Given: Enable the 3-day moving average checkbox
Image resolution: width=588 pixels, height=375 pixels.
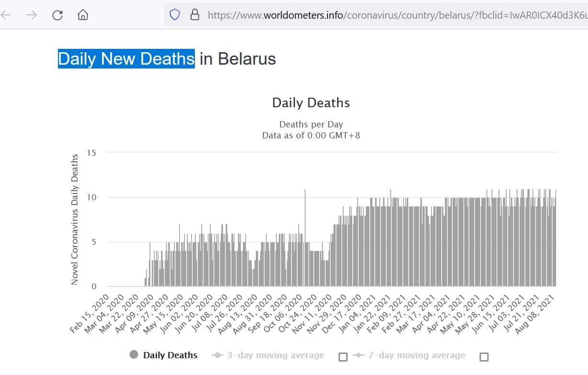Looking at the screenshot, I should [x=343, y=357].
